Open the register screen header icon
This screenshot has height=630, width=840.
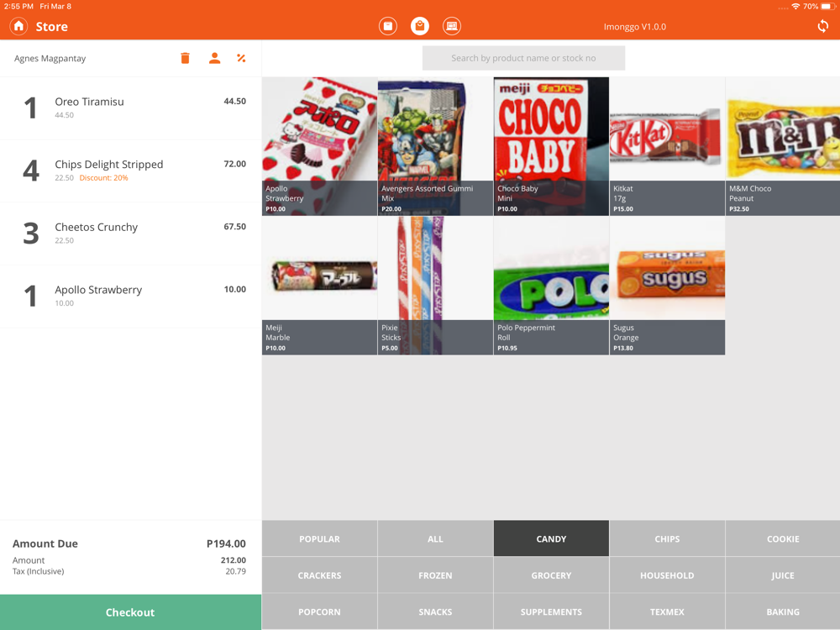click(x=452, y=26)
